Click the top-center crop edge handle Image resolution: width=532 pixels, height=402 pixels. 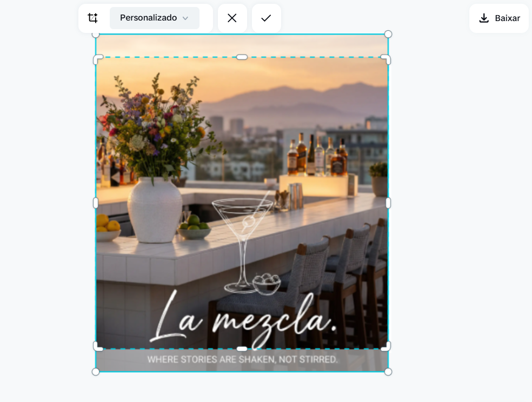pos(242,57)
